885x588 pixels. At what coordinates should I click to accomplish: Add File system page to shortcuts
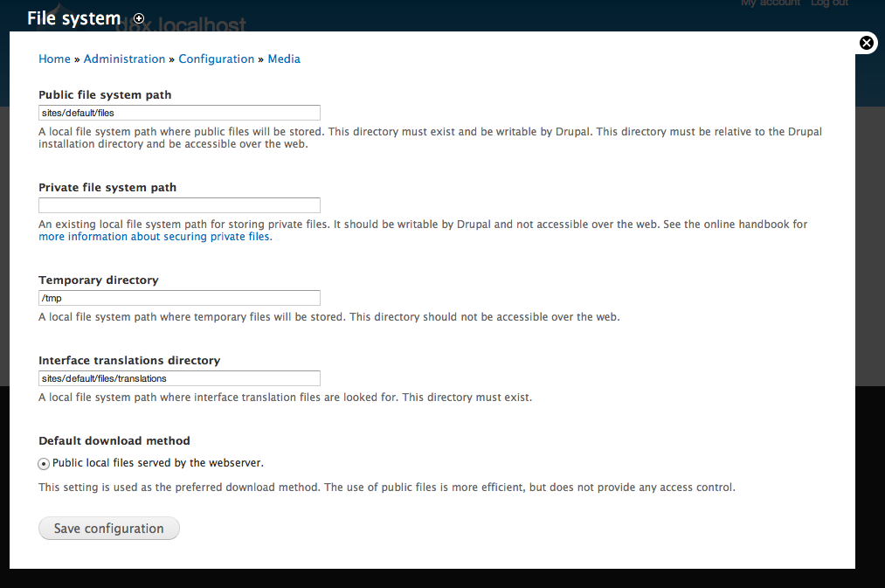pos(139,18)
